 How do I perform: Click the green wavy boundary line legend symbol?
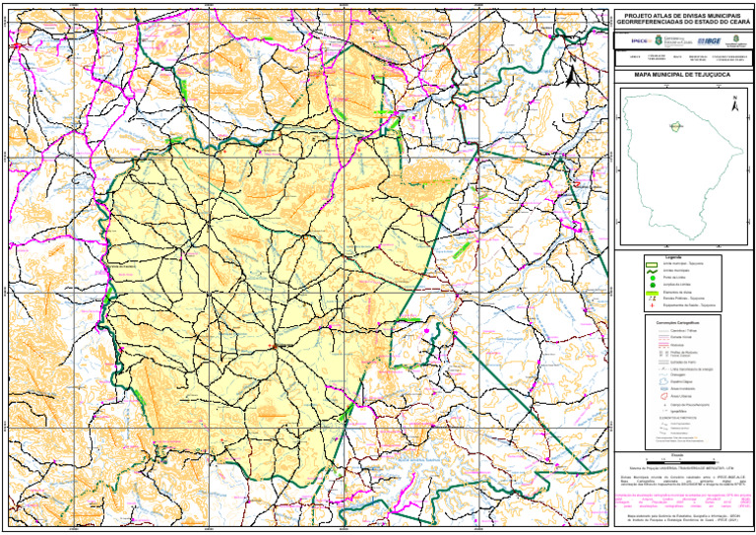(652, 272)
